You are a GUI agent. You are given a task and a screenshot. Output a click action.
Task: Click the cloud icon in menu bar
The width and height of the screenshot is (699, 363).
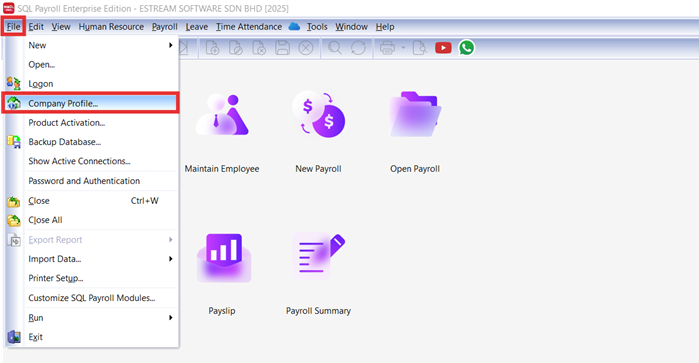click(x=294, y=26)
